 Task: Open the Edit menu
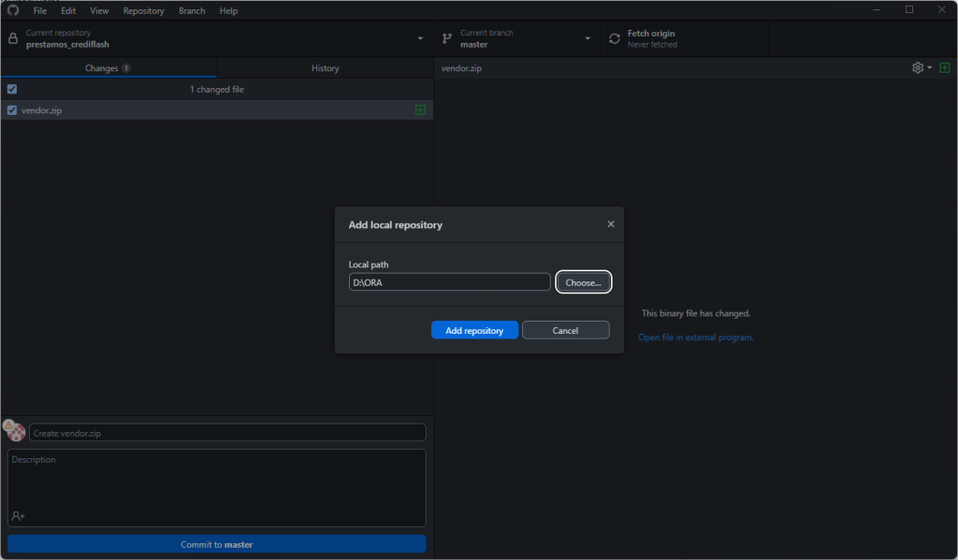click(68, 10)
